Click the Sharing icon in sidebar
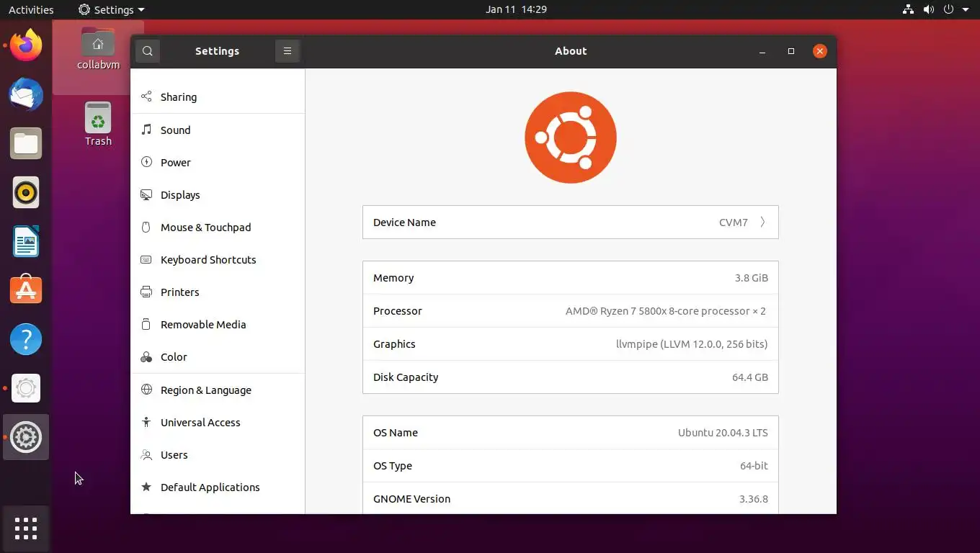The image size is (980, 553). tap(146, 96)
